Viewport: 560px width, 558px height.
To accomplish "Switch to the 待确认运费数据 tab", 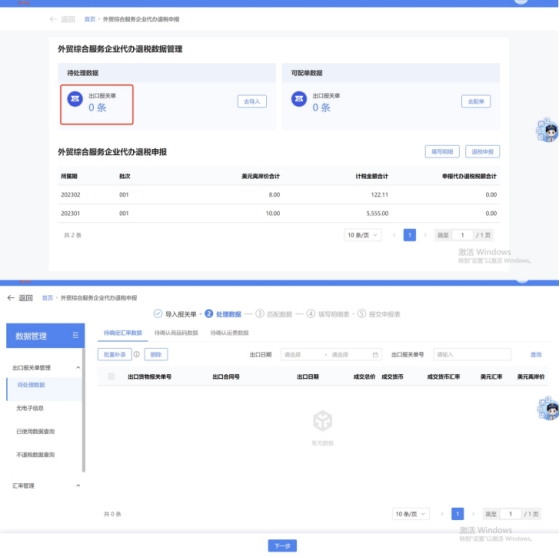I will [229, 333].
